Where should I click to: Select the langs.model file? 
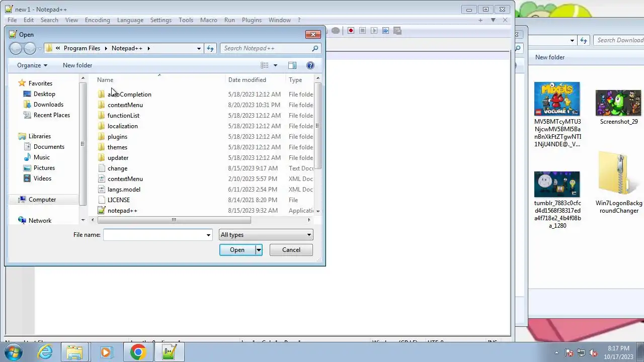[x=124, y=190]
